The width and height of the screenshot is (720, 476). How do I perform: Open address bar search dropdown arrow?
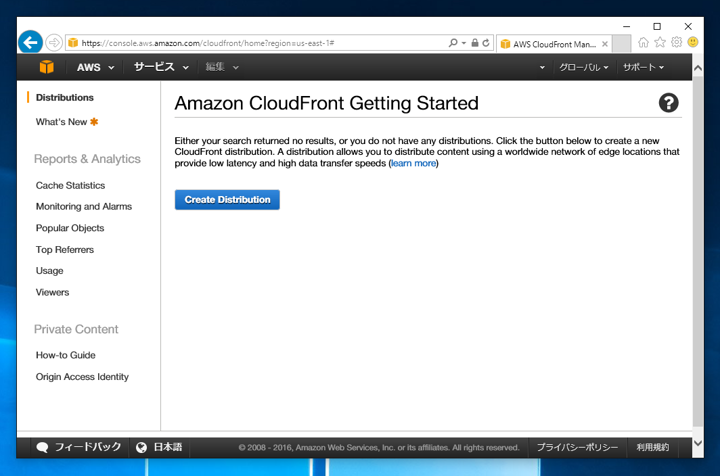coord(464,43)
